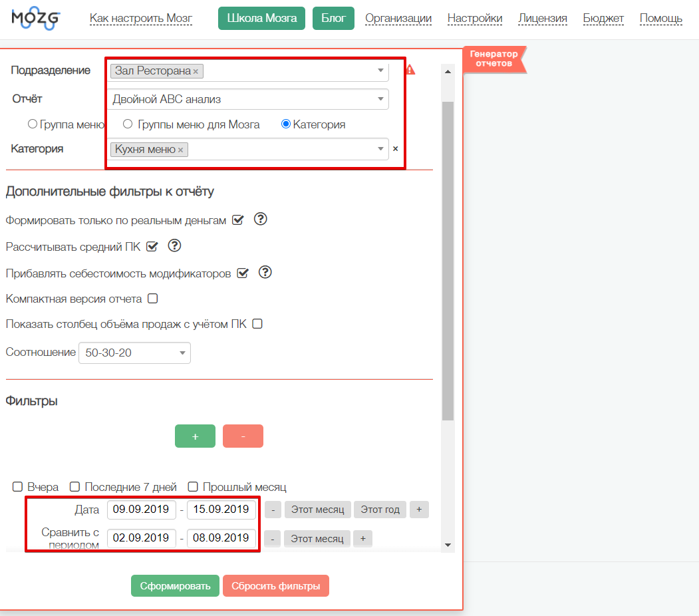Open help for real money filter
699x616 pixels.
261,220
